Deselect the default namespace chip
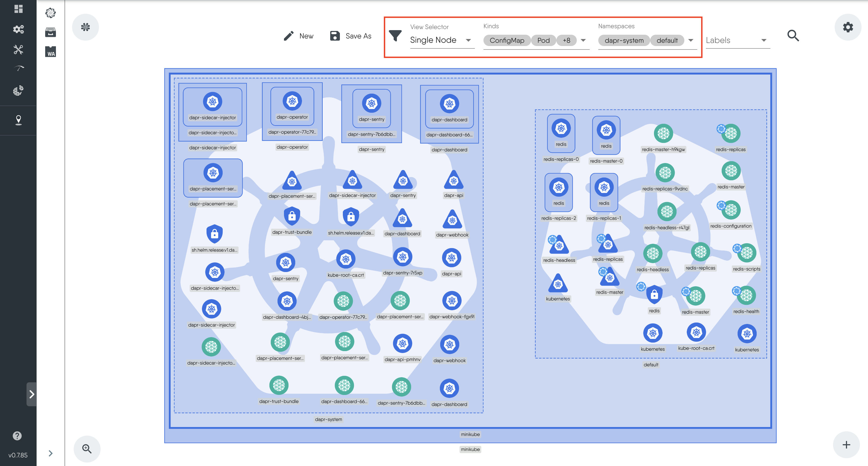The height and width of the screenshot is (466, 868). (668, 40)
